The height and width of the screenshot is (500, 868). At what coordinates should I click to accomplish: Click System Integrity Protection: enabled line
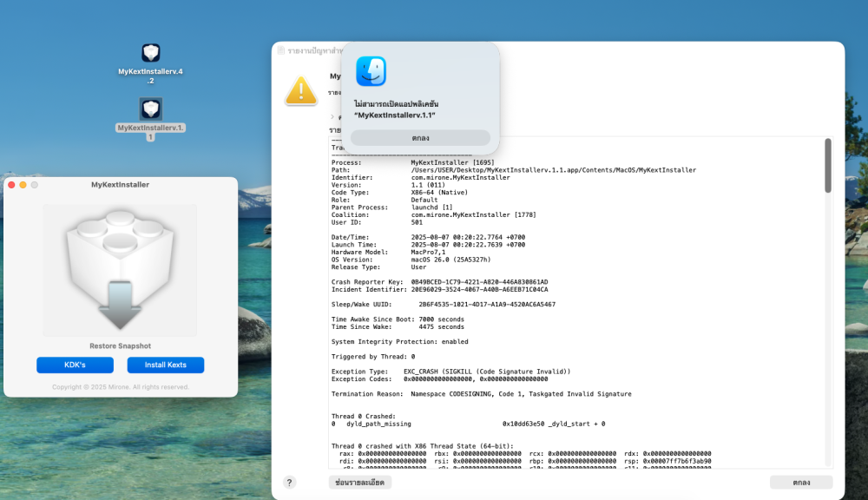[399, 342]
